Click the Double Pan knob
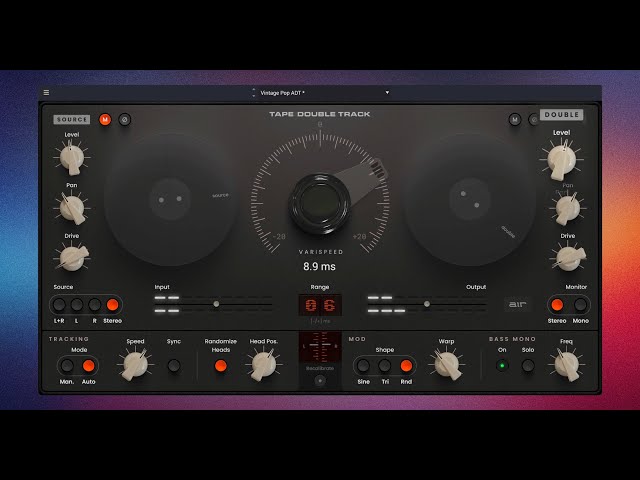The width and height of the screenshot is (640, 480). 567,208
